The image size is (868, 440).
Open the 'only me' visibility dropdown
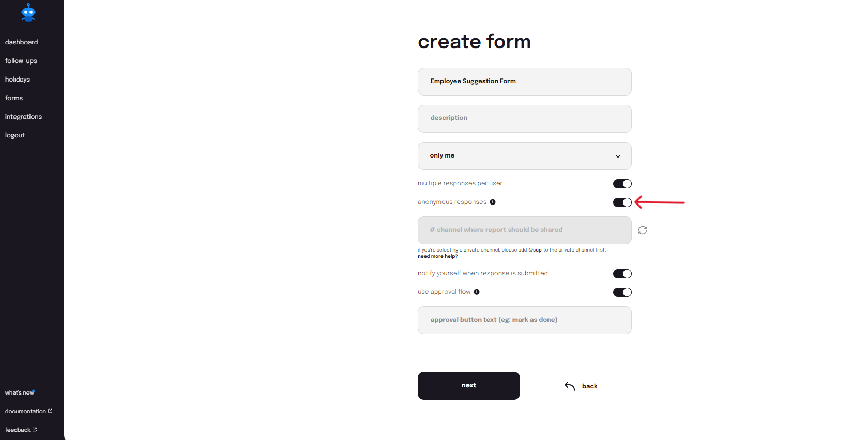coord(525,156)
